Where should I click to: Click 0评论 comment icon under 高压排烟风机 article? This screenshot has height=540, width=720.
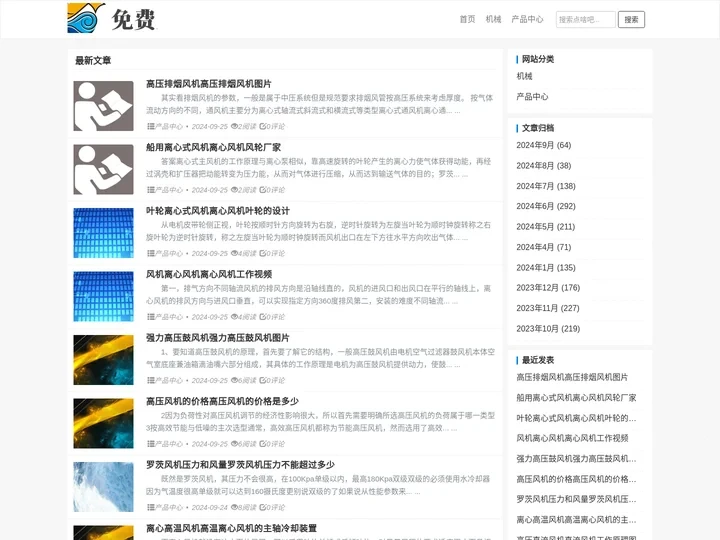point(272,126)
